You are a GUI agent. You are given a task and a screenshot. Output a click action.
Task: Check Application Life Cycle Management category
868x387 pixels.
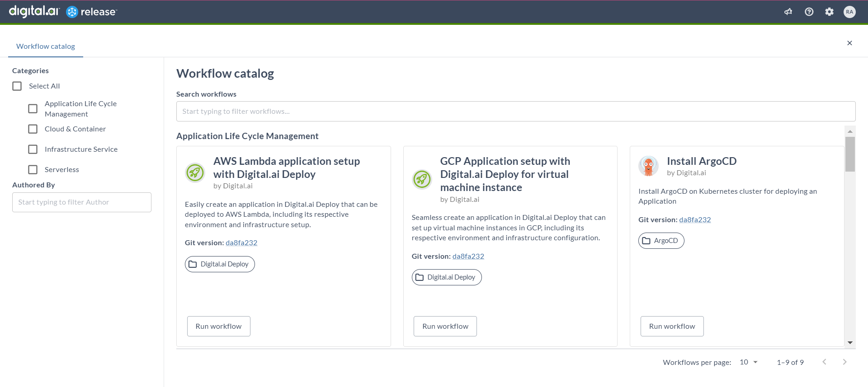[x=33, y=109]
